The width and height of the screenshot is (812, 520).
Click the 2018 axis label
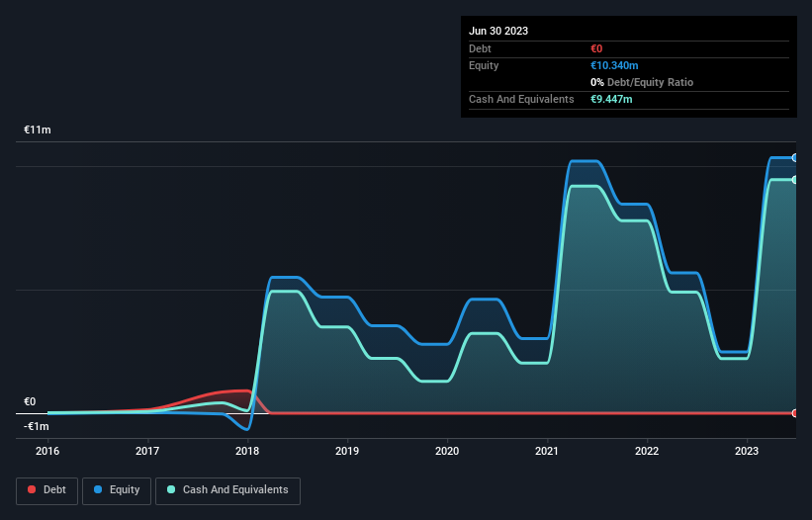point(247,451)
